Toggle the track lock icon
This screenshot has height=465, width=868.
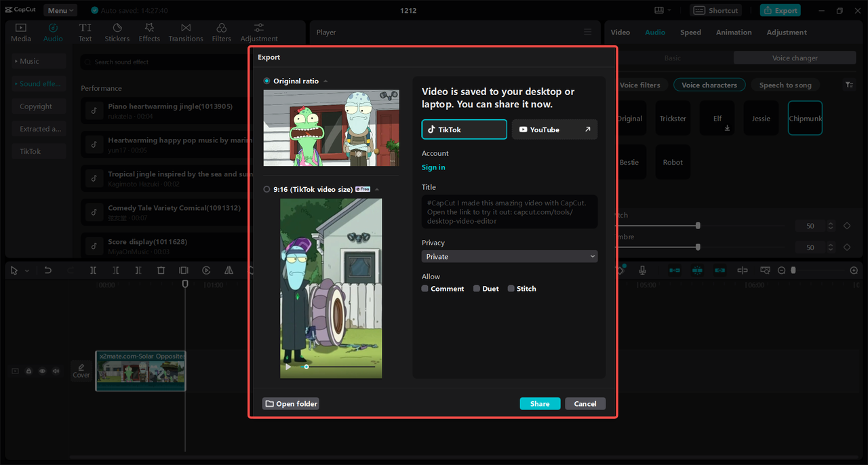pyautogui.click(x=28, y=371)
